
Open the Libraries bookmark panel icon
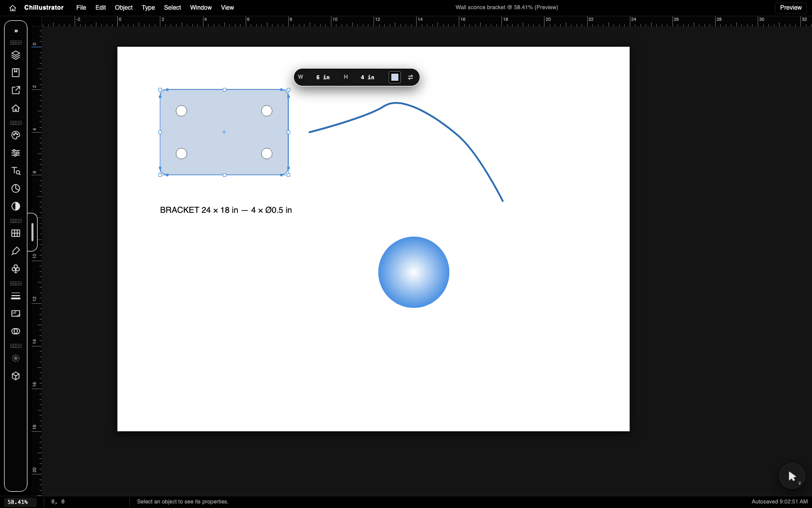coord(16,73)
